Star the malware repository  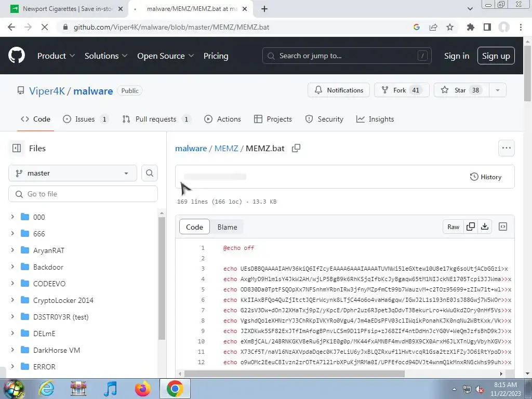(x=461, y=90)
